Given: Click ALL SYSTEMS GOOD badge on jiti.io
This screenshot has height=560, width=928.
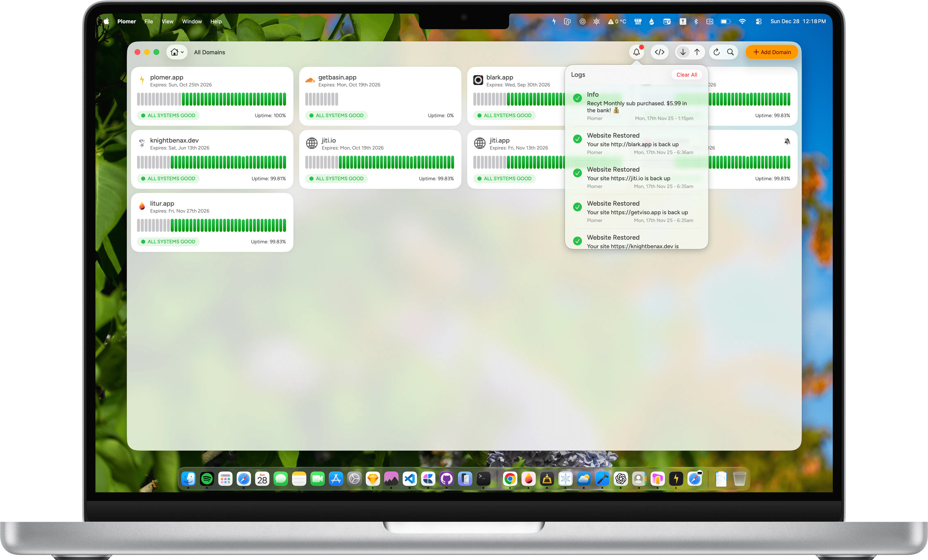Looking at the screenshot, I should [336, 178].
